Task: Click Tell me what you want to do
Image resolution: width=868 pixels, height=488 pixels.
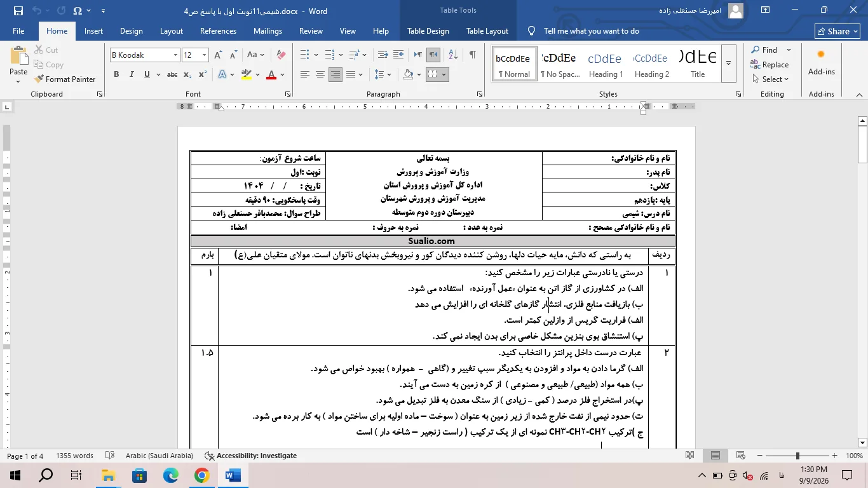Action: 591,31
